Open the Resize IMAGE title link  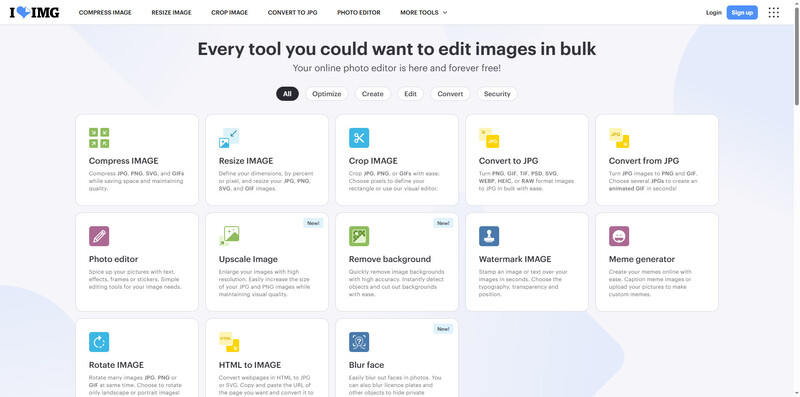pos(246,161)
